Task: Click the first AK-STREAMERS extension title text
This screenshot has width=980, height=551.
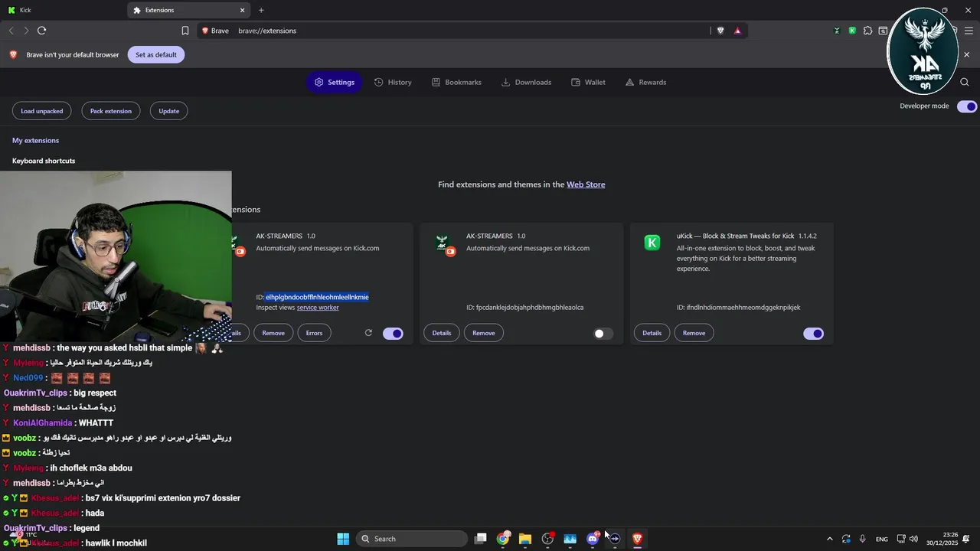Action: pyautogui.click(x=279, y=236)
